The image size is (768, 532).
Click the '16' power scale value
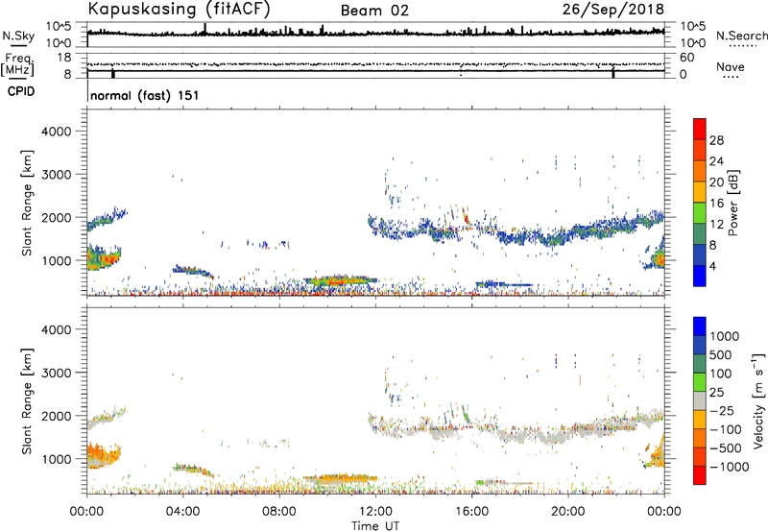(716, 204)
